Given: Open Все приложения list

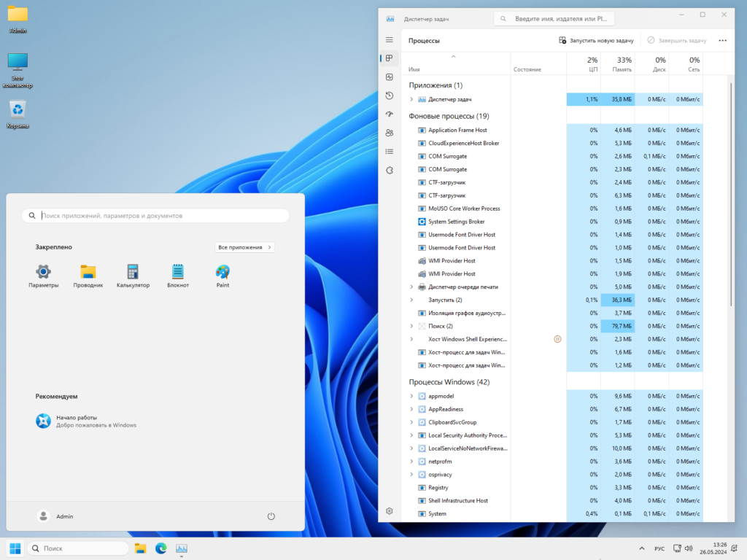Looking at the screenshot, I should coord(244,247).
